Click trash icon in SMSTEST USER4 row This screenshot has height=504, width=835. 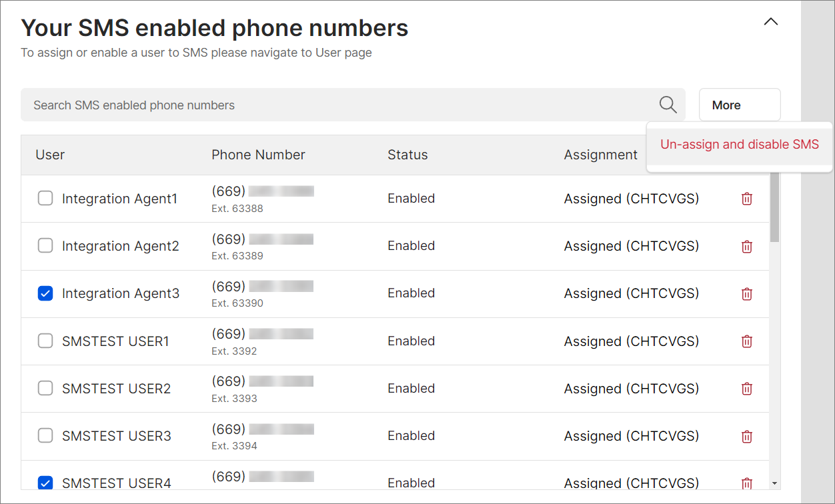pos(747,483)
